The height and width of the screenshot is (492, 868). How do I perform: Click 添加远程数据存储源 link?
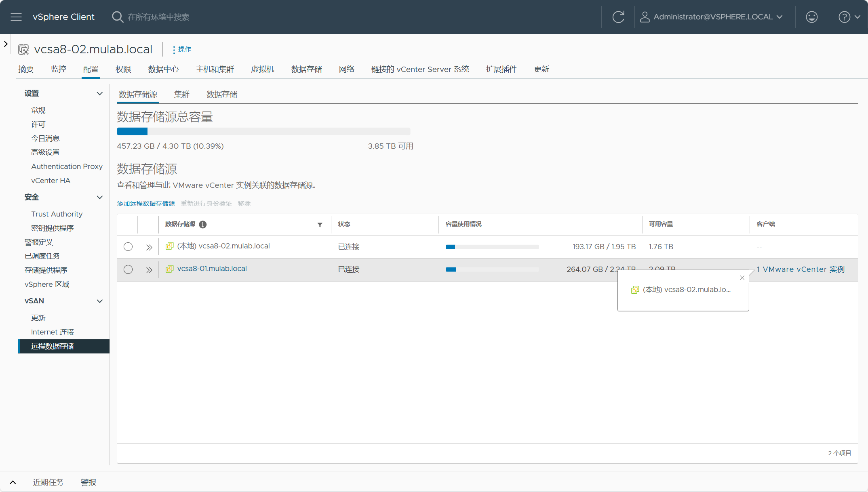click(x=146, y=203)
